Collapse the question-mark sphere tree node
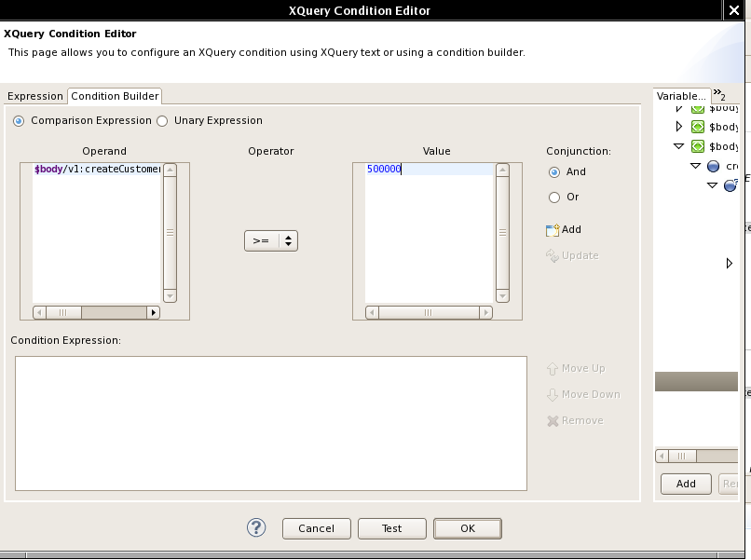This screenshot has height=560, width=751. tap(712, 184)
